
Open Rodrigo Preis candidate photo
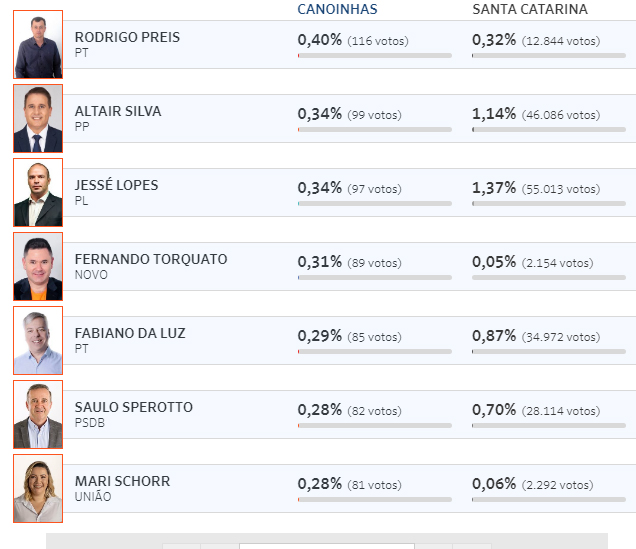coord(38,45)
